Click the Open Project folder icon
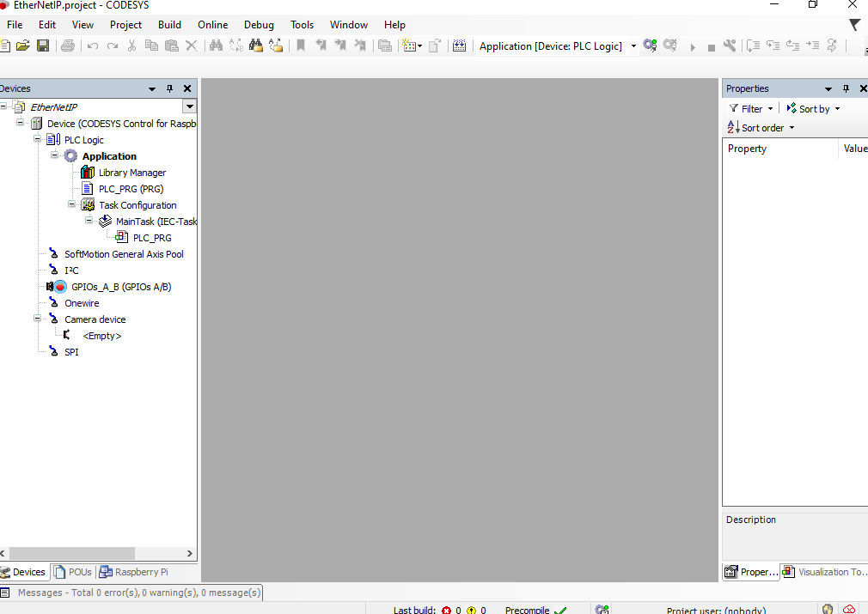 click(x=23, y=46)
